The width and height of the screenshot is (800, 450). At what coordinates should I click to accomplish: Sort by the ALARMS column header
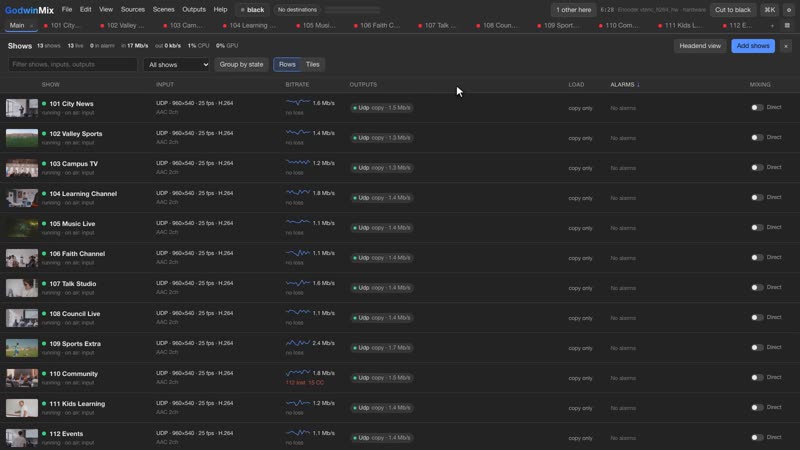pyautogui.click(x=624, y=85)
